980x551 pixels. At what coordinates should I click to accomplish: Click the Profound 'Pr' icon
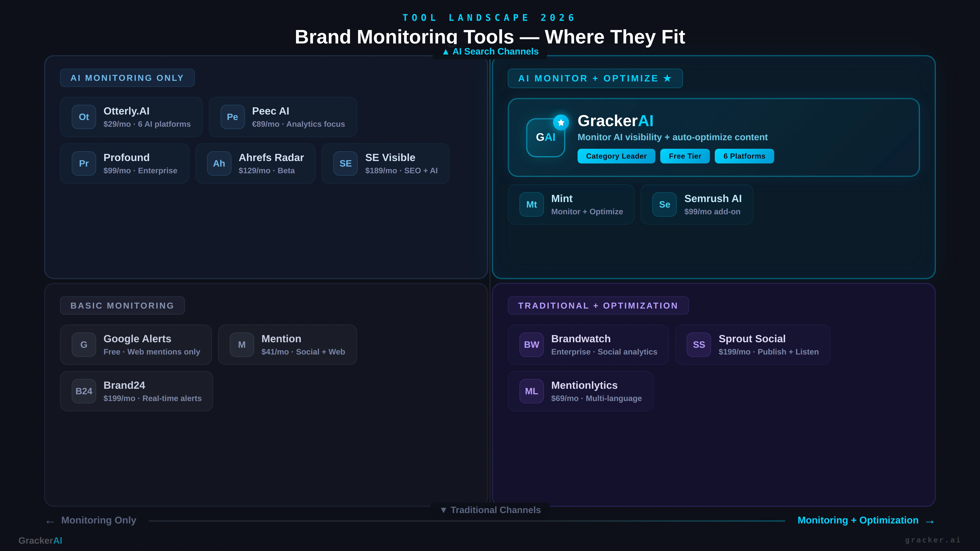pyautogui.click(x=84, y=163)
